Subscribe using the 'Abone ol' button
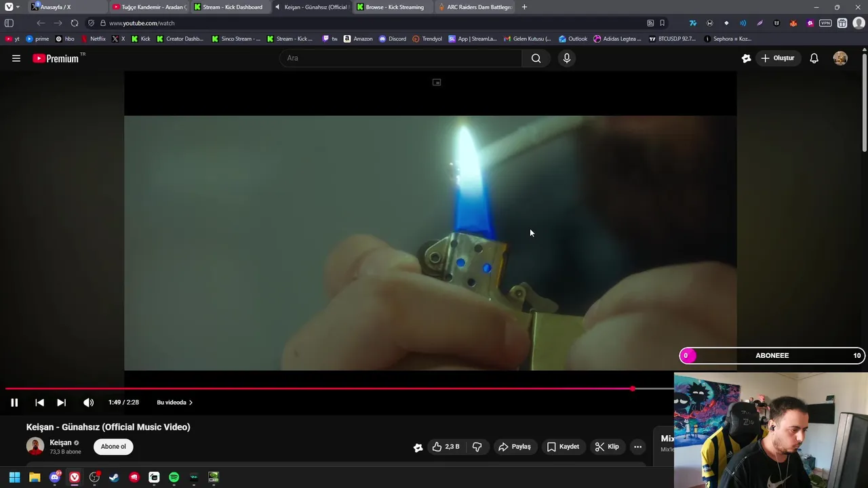This screenshot has width=868, height=488. point(113,447)
